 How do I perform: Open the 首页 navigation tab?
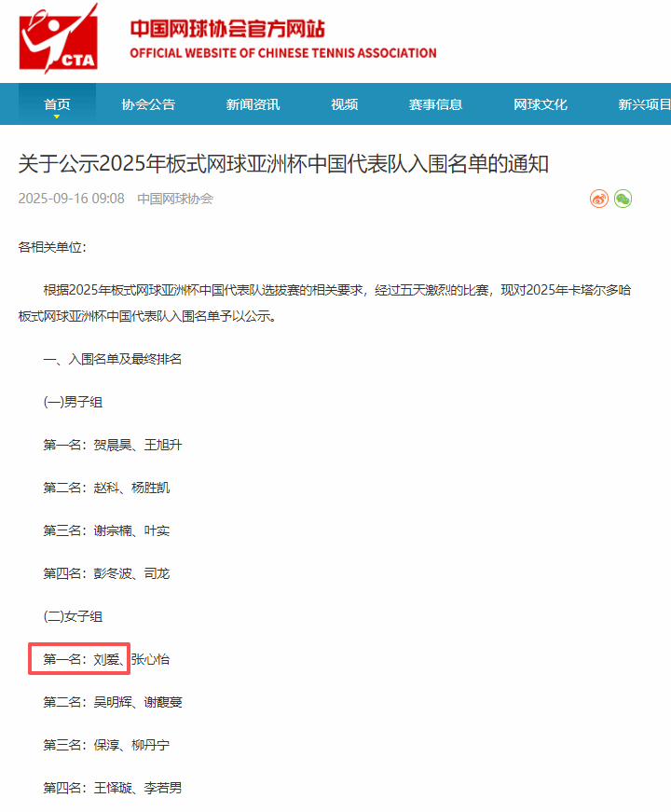click(57, 104)
